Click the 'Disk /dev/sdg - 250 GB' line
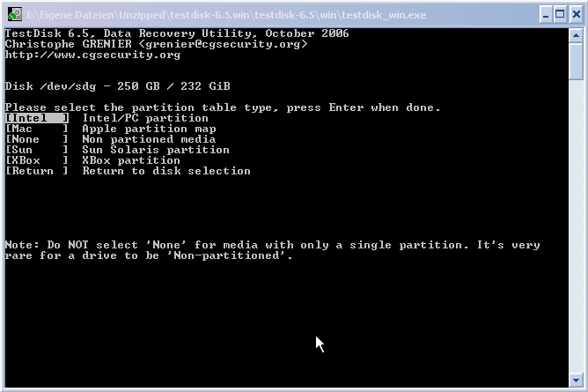The height and width of the screenshot is (392, 588). [x=118, y=86]
